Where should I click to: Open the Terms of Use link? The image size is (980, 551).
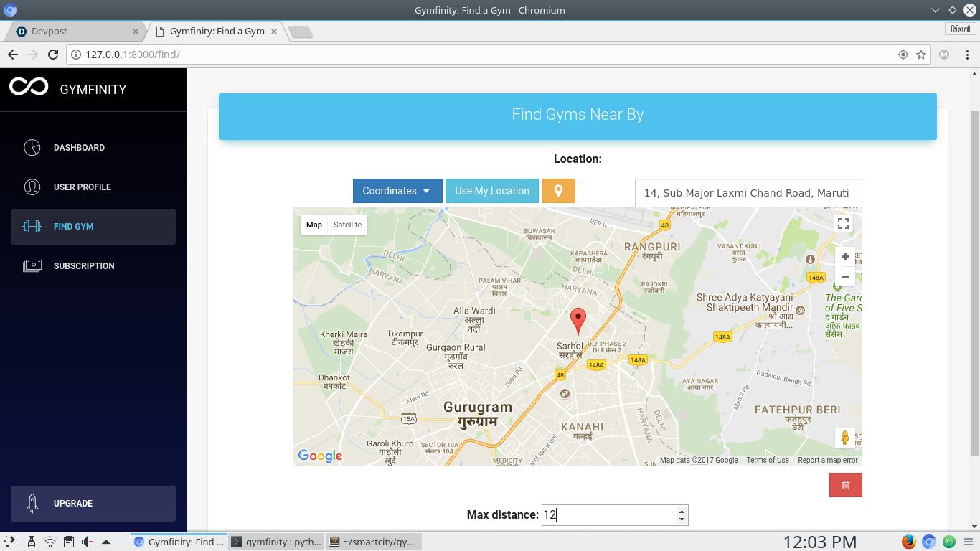click(768, 461)
